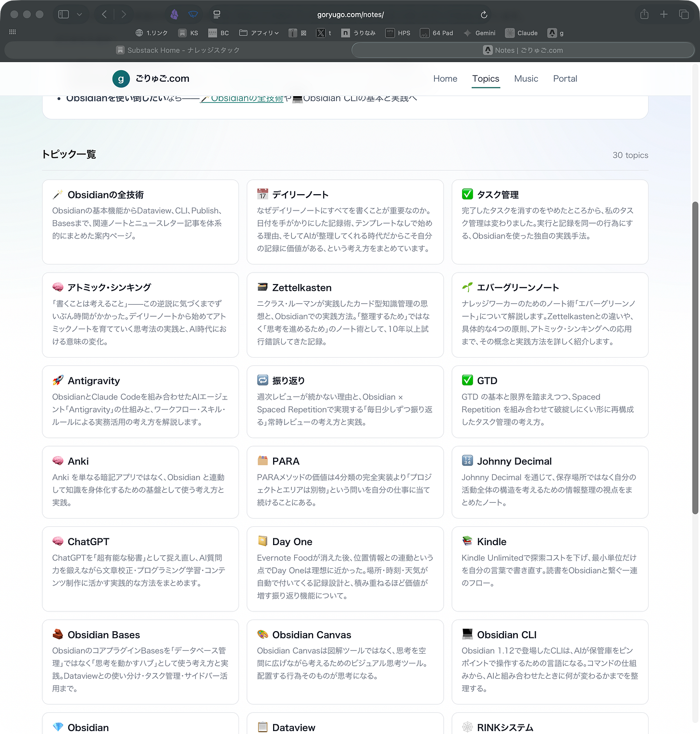Viewport: 700px width, 734px height.
Task: Open the 図 bookmark
Action: (x=298, y=33)
